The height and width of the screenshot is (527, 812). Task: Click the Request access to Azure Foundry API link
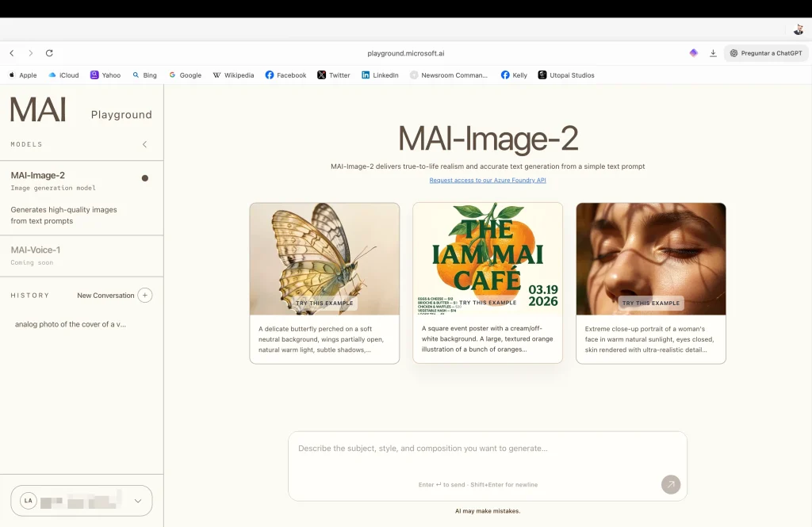486,180
